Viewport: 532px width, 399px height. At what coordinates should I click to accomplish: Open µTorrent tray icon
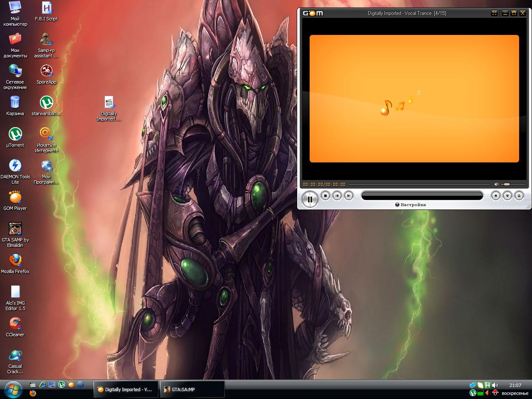[473, 393]
